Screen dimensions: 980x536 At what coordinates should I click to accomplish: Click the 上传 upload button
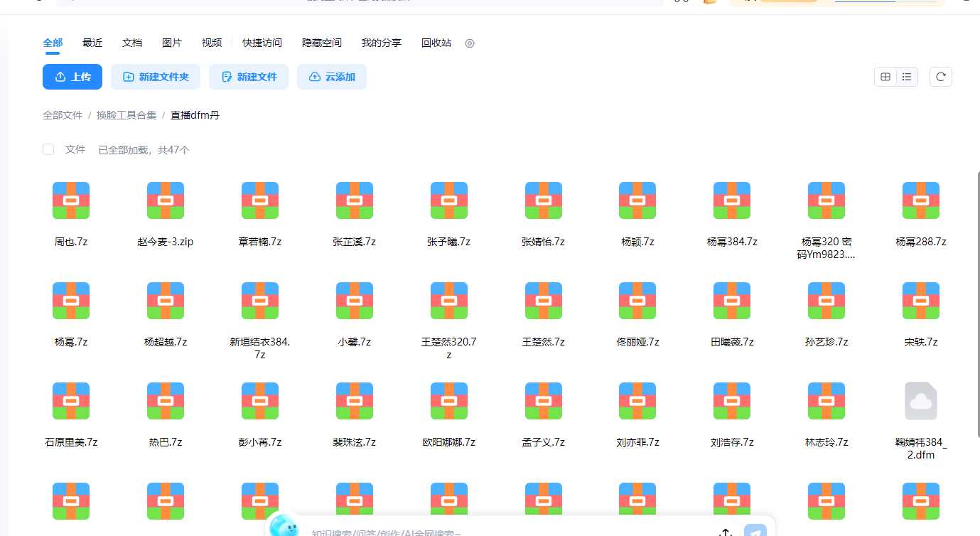click(x=72, y=77)
